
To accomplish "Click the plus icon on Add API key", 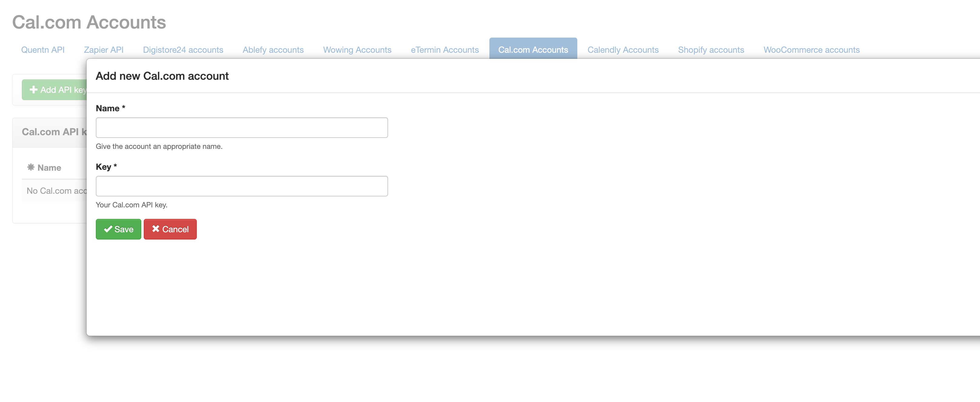I will pos(33,90).
